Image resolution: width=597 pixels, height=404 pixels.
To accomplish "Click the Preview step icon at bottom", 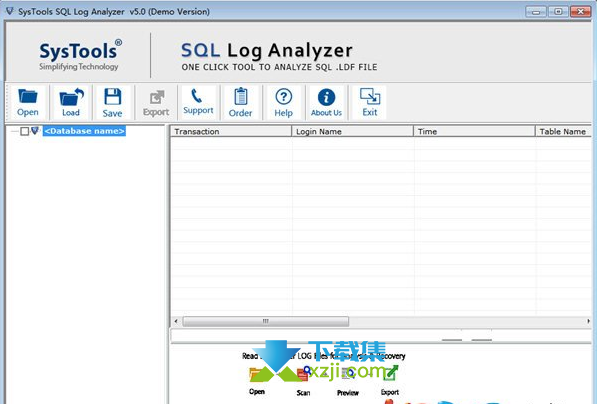I will click(x=348, y=374).
